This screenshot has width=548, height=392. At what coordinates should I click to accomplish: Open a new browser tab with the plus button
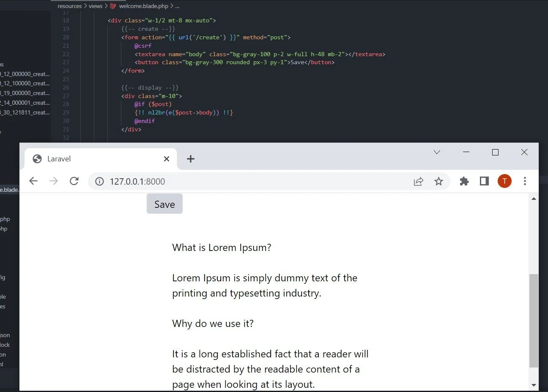point(190,159)
